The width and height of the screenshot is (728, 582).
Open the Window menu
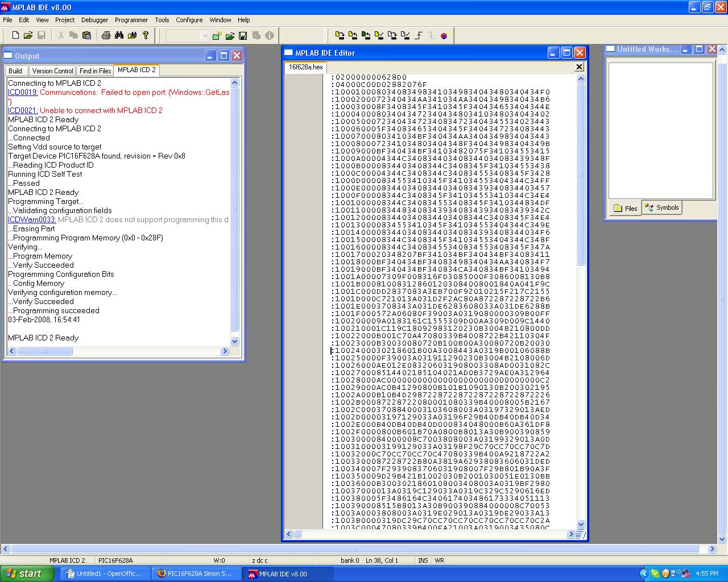pyautogui.click(x=220, y=20)
